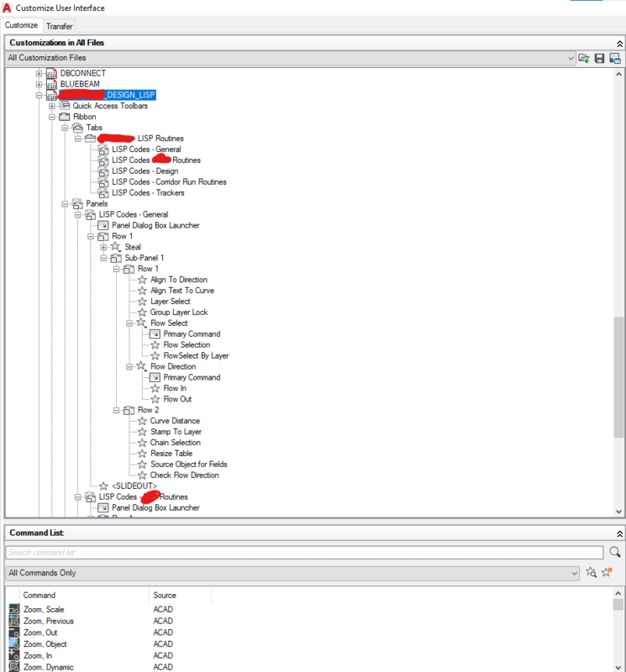The width and height of the screenshot is (626, 672).
Task: Open the All Customization Files dropdown
Action: pyautogui.click(x=571, y=58)
